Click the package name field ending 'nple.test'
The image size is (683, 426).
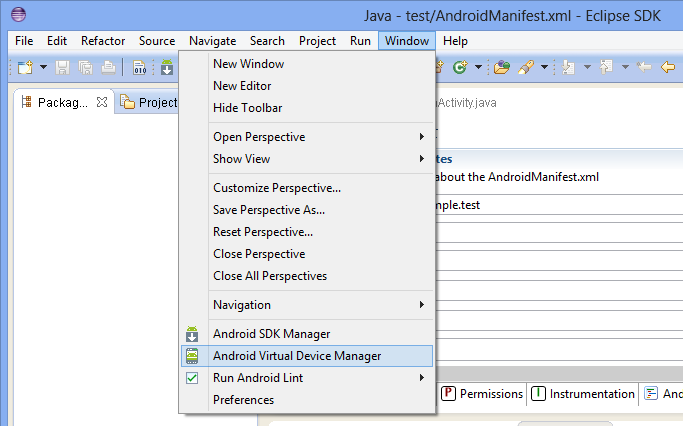(559, 205)
